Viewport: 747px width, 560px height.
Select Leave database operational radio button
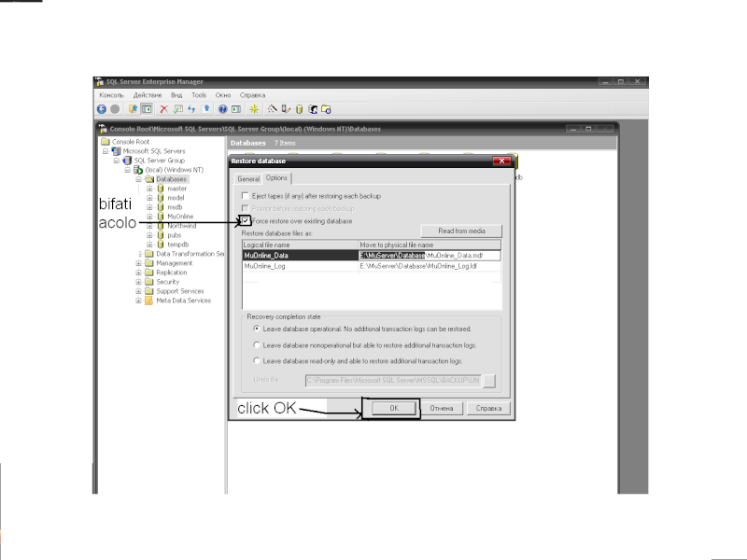257,329
